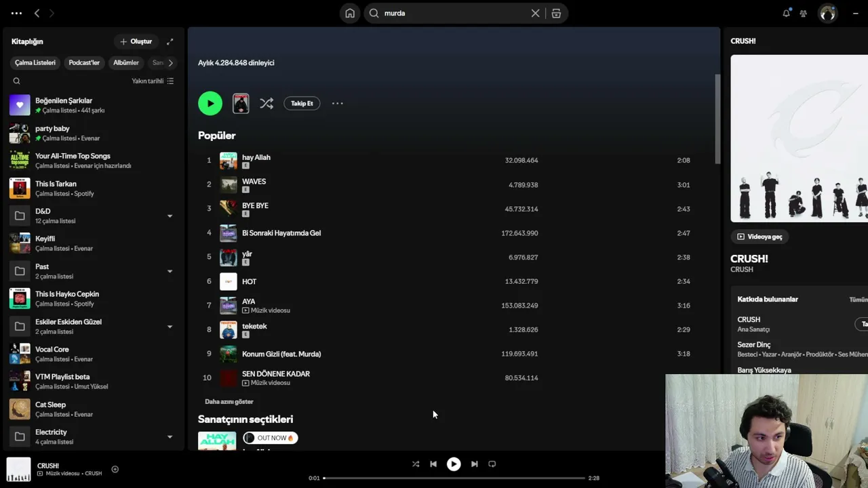Screen dimensions: 868x488
Task: Open the Cat Sleep playlist
Action: [x=94, y=409]
